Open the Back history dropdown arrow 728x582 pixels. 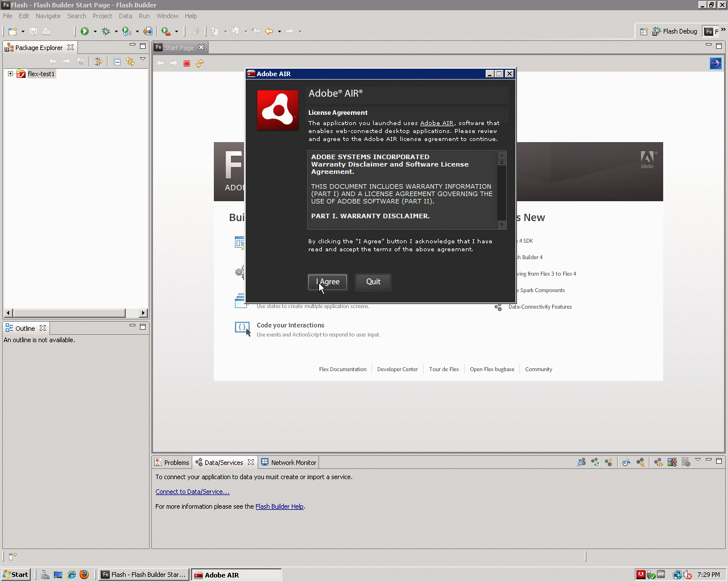point(279,31)
